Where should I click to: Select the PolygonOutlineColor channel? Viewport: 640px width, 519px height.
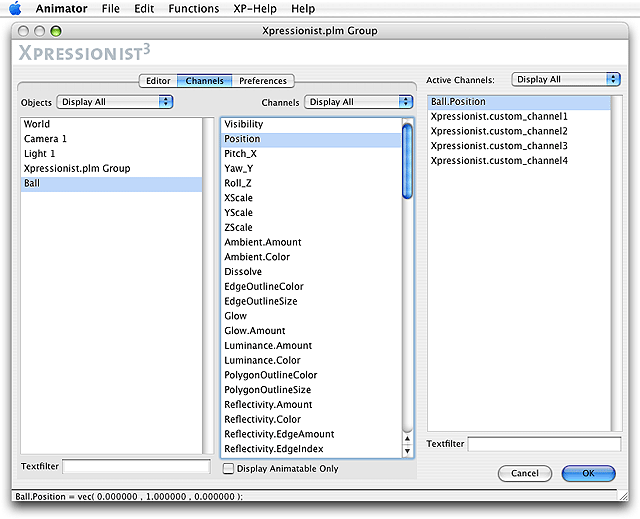[311, 375]
